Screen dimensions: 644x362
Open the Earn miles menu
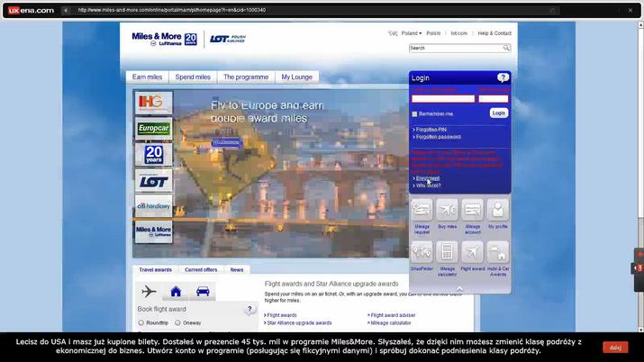point(147,77)
